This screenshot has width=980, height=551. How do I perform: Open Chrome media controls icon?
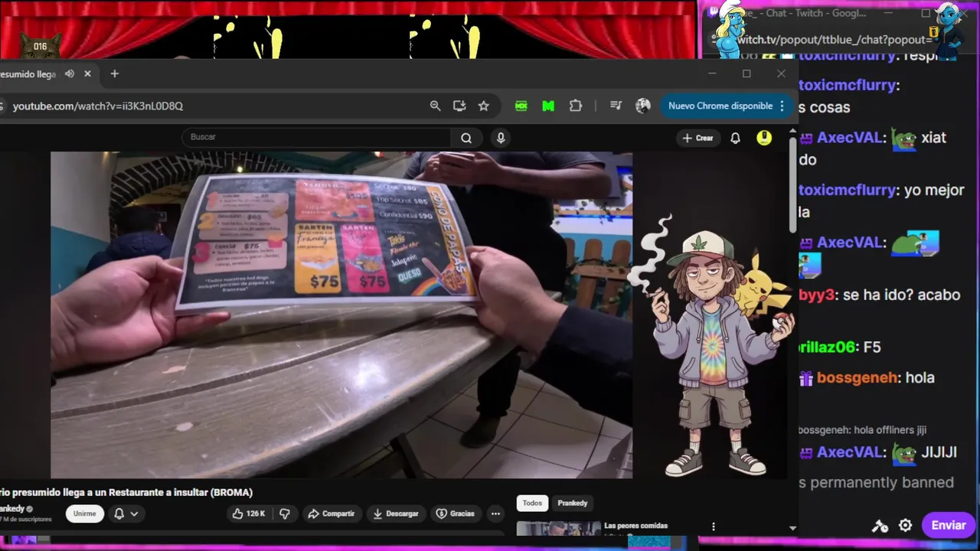[x=616, y=106]
